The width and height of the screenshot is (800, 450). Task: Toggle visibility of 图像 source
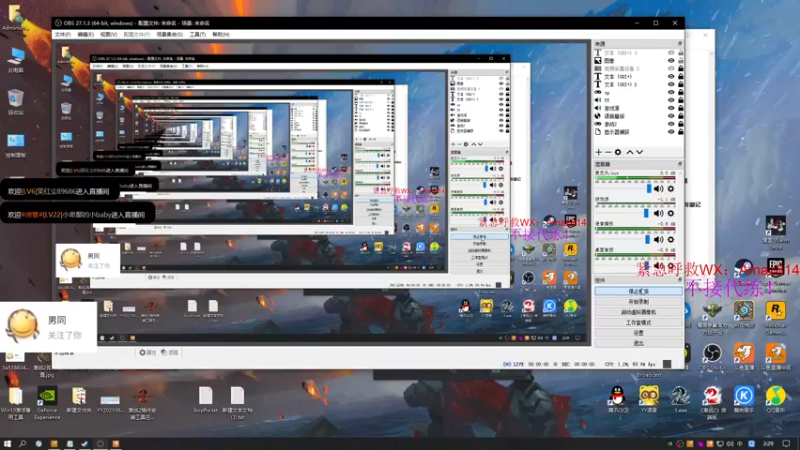pos(671,61)
